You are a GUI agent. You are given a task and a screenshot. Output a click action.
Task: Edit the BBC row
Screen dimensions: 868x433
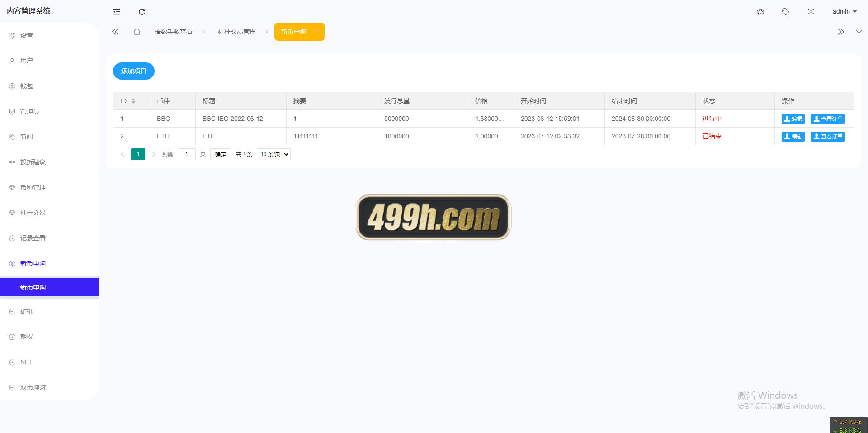point(793,119)
